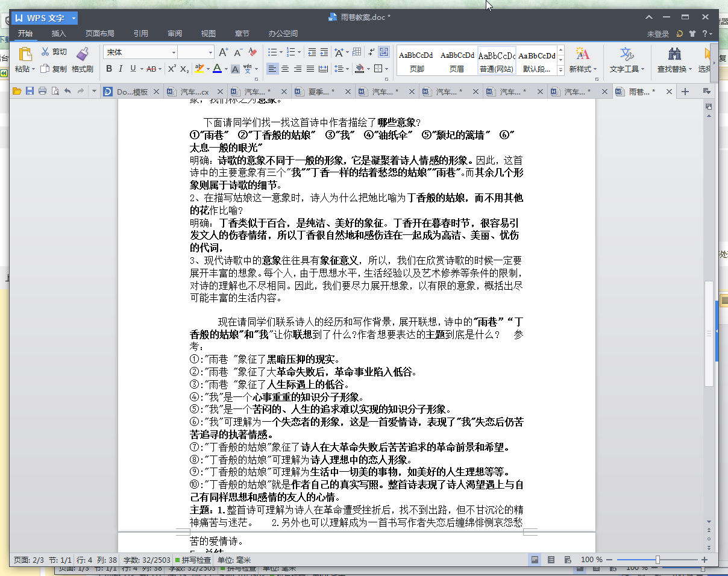Screen dimensions: 728x576
Task: Switch to References (引用) tab
Action: pyautogui.click(x=140, y=34)
